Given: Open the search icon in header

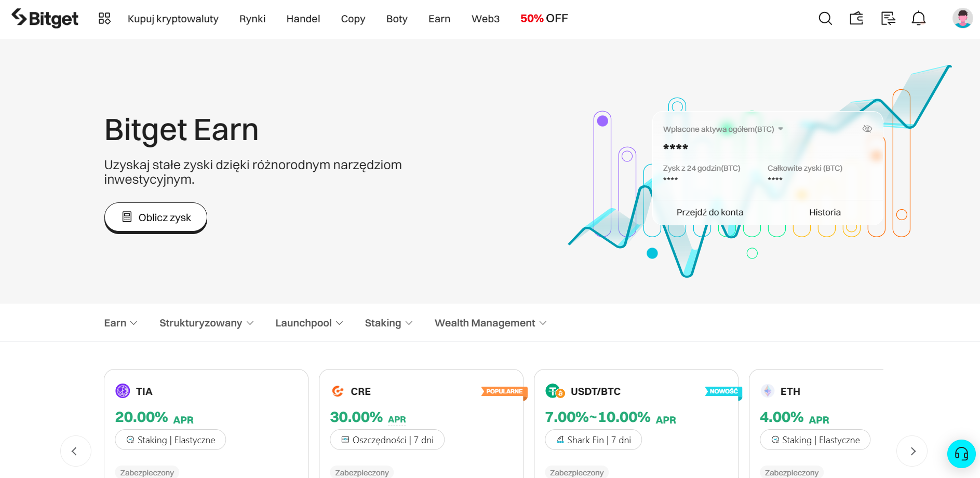Looking at the screenshot, I should 825,19.
